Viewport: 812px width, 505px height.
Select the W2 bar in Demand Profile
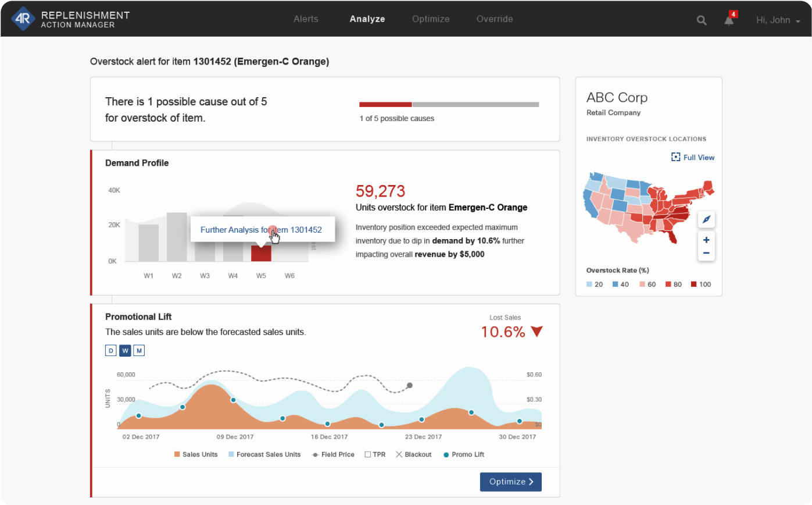[x=176, y=237]
